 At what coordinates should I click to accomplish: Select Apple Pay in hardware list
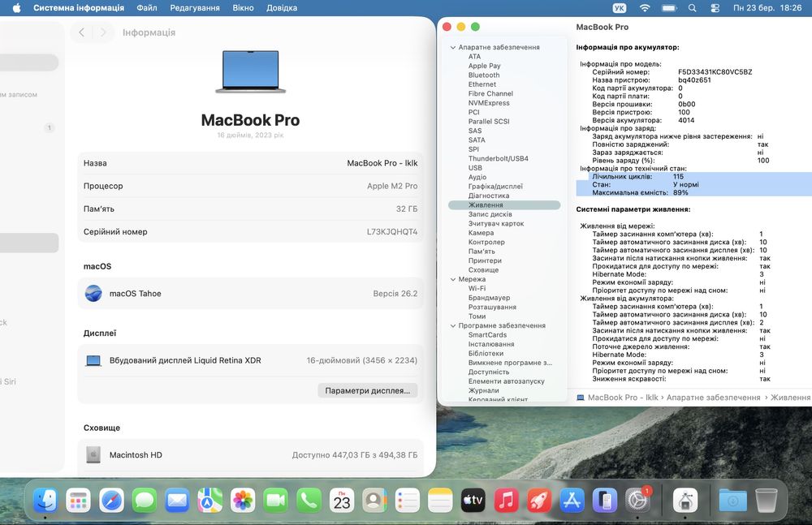coord(484,66)
